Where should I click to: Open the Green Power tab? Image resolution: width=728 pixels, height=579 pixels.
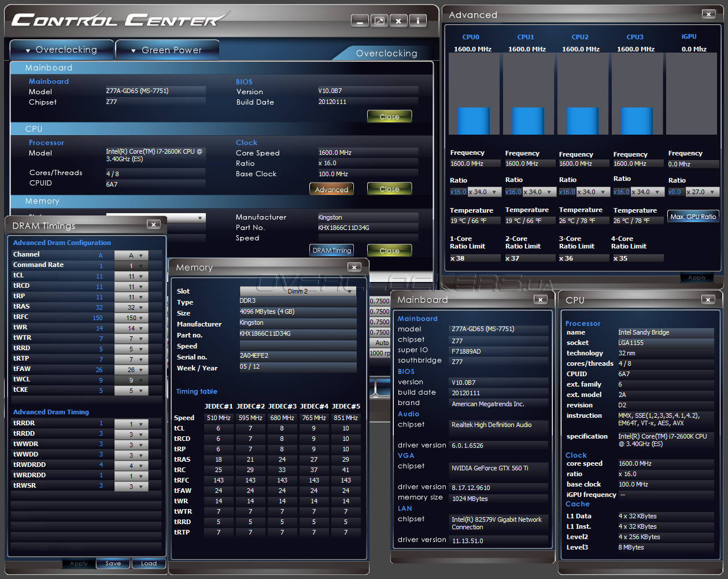(167, 50)
